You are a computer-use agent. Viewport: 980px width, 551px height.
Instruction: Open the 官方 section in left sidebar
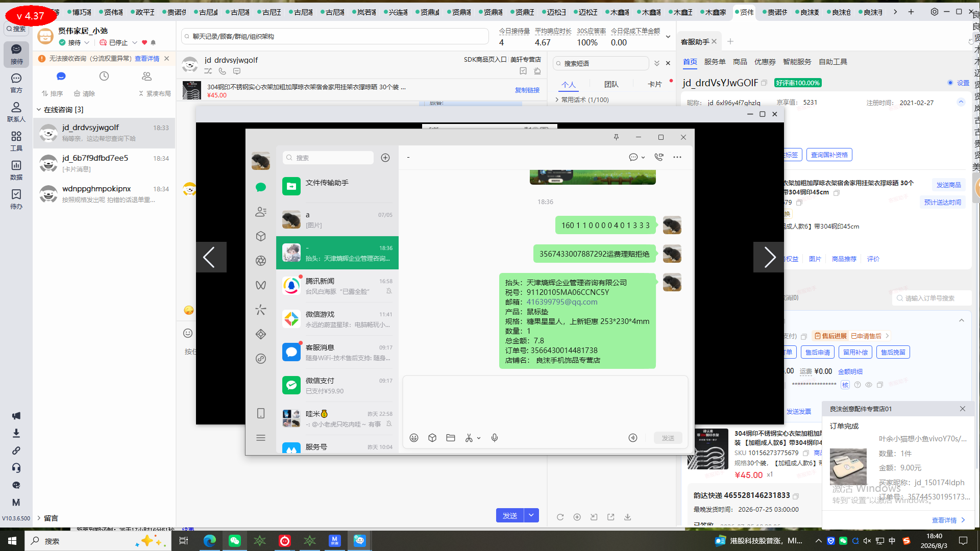pyautogui.click(x=16, y=83)
